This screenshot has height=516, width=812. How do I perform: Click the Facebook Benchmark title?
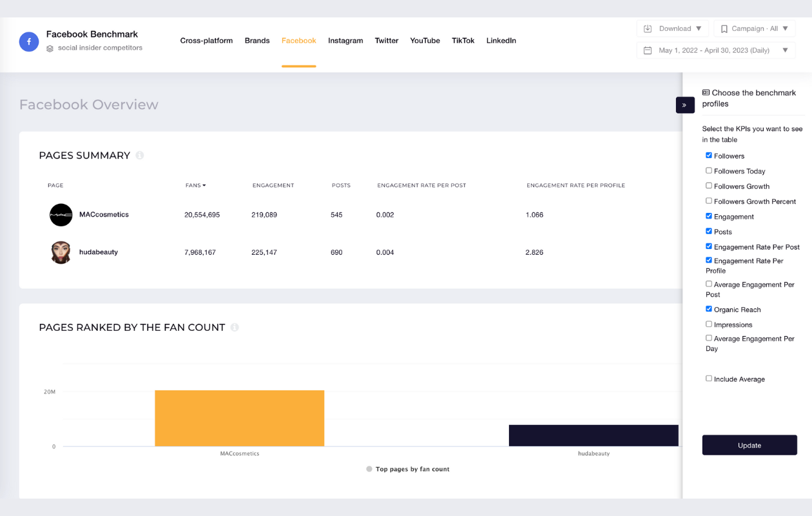[92, 34]
